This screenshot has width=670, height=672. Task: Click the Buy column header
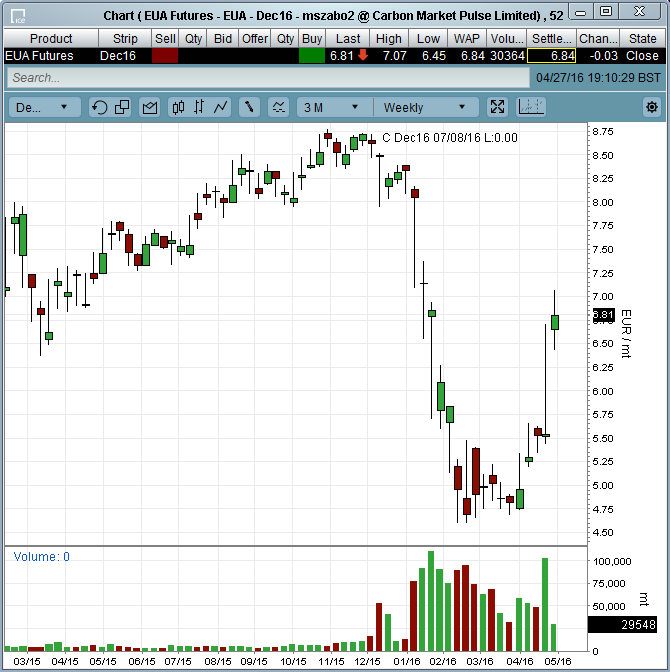[312, 39]
